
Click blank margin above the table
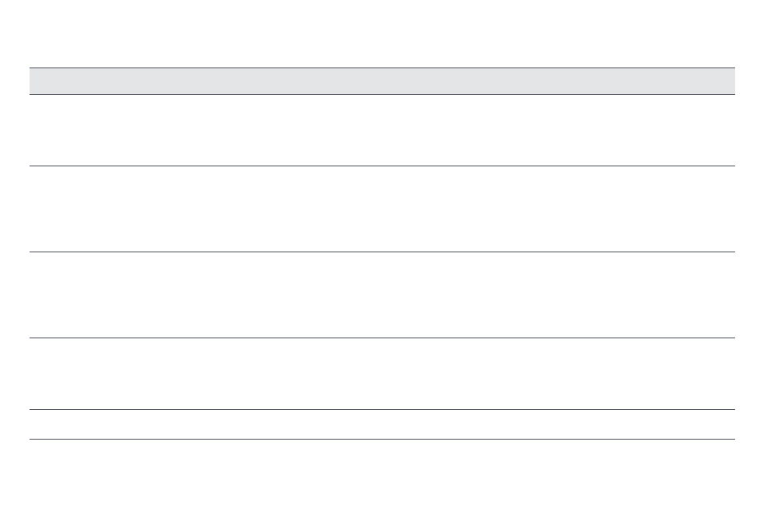pos(382,33)
